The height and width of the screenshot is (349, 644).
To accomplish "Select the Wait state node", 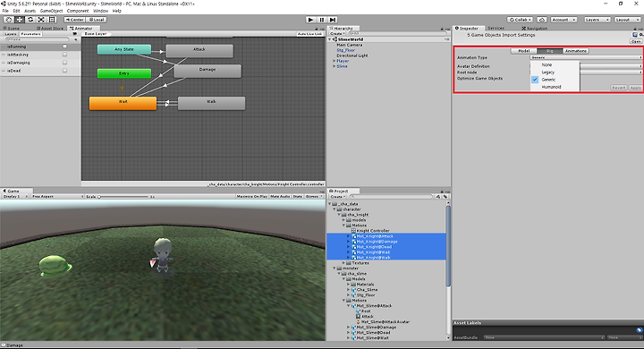I will click(123, 103).
